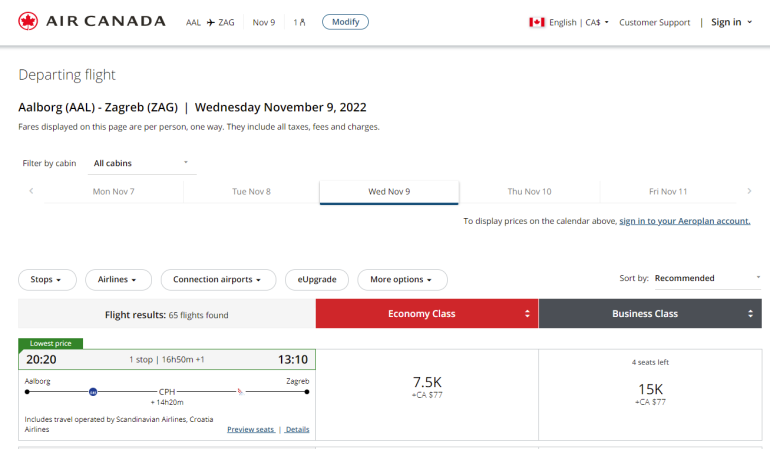Open the Filter by cabin combo box
This screenshot has width=770, height=449.
click(x=140, y=163)
